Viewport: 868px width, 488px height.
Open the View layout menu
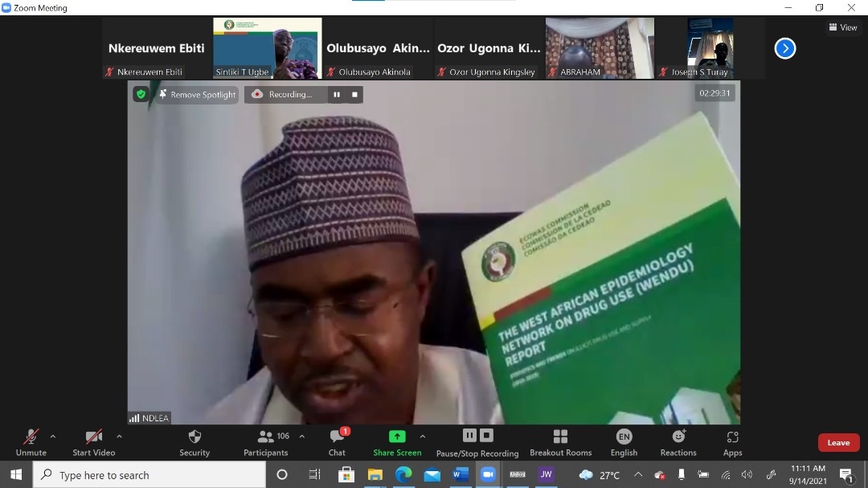pos(843,27)
